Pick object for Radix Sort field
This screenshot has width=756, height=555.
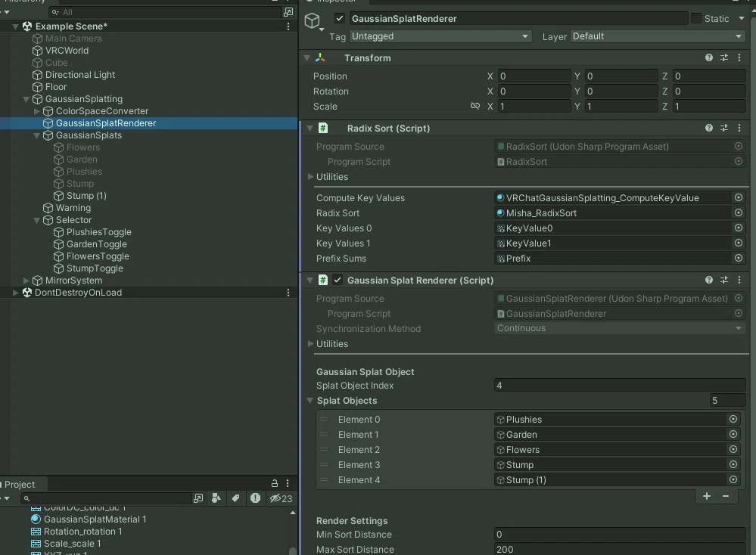tap(738, 212)
